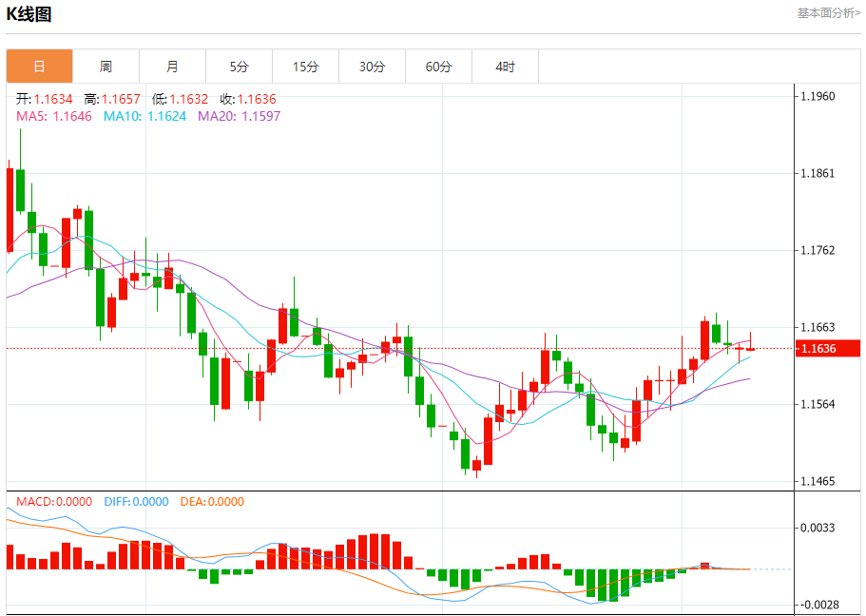Click the 0.0033 MACD axis label

click(x=818, y=528)
